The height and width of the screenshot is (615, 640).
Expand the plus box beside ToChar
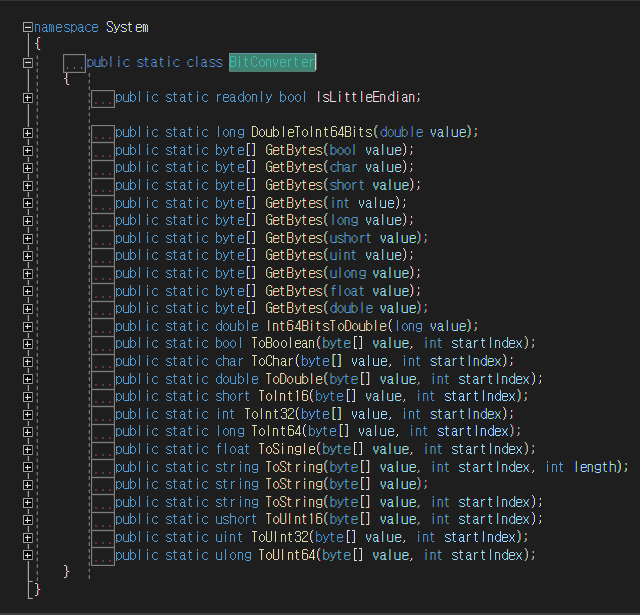(28, 362)
